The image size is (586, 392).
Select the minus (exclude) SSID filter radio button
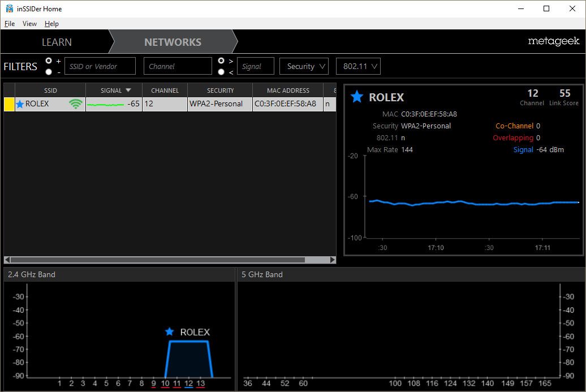tap(49, 72)
